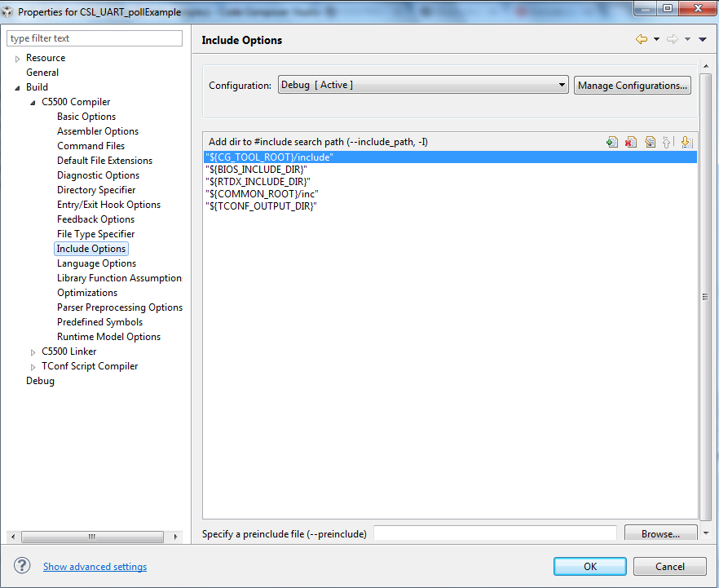Open Feedback Options page
Image resolution: width=719 pixels, height=588 pixels.
point(96,219)
